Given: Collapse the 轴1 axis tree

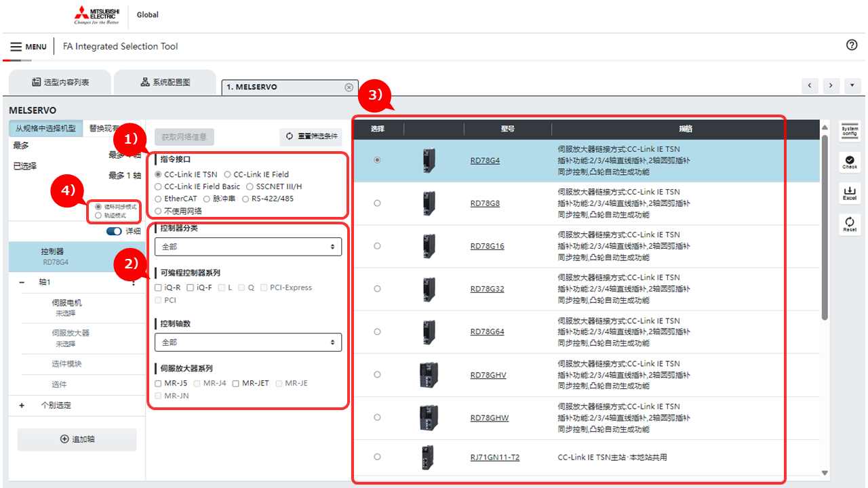Looking at the screenshot, I should coord(22,282).
